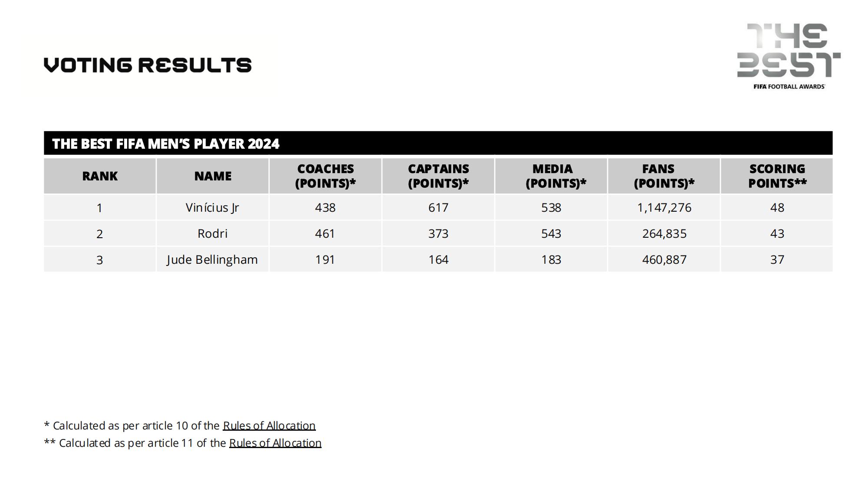Screen dimensions: 868x488
Task: Click the Rodri name cell
Action: pos(212,234)
